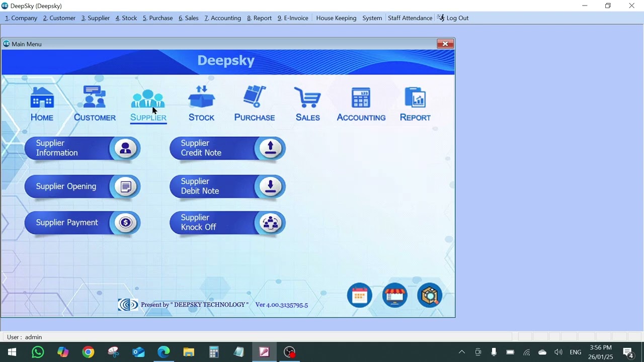Launch WhatsApp from taskbar
The height and width of the screenshot is (362, 644).
tap(38, 352)
